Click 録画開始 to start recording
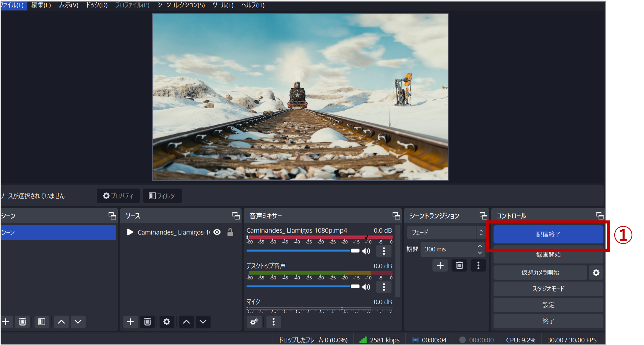Viewport: 644px width, 345px height. click(548, 255)
